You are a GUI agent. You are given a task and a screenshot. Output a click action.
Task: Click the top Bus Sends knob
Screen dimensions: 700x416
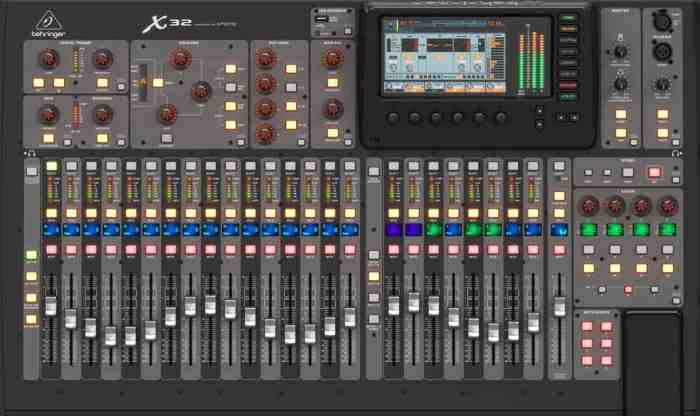click(x=265, y=58)
